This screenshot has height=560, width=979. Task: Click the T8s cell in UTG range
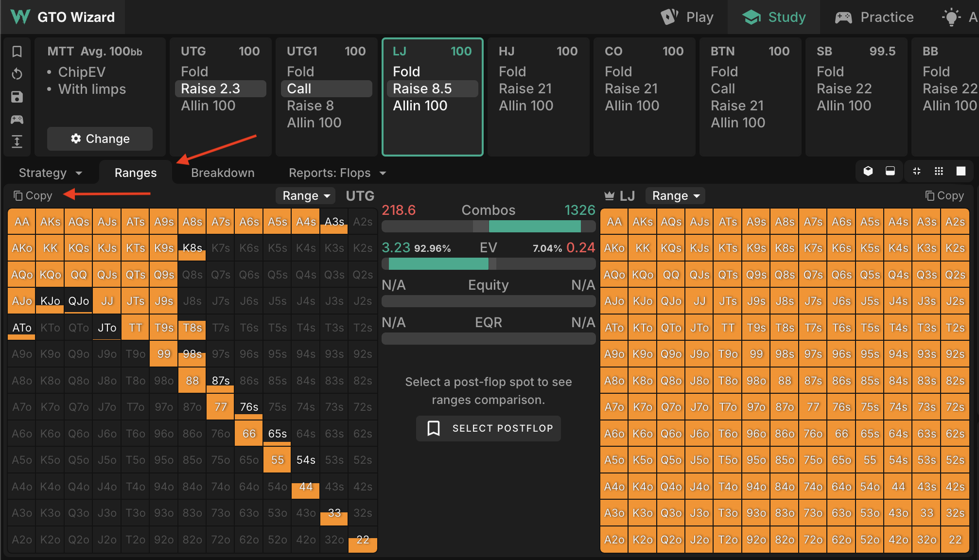(x=192, y=328)
